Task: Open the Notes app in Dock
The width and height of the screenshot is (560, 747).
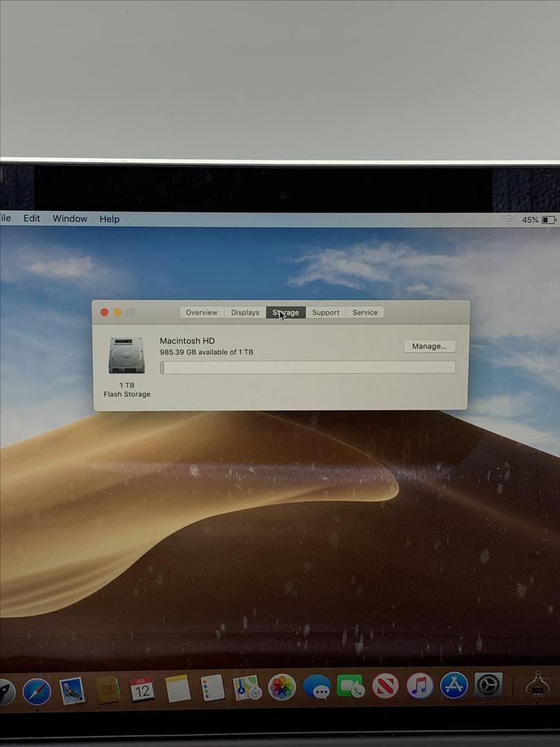Action: pos(178,688)
